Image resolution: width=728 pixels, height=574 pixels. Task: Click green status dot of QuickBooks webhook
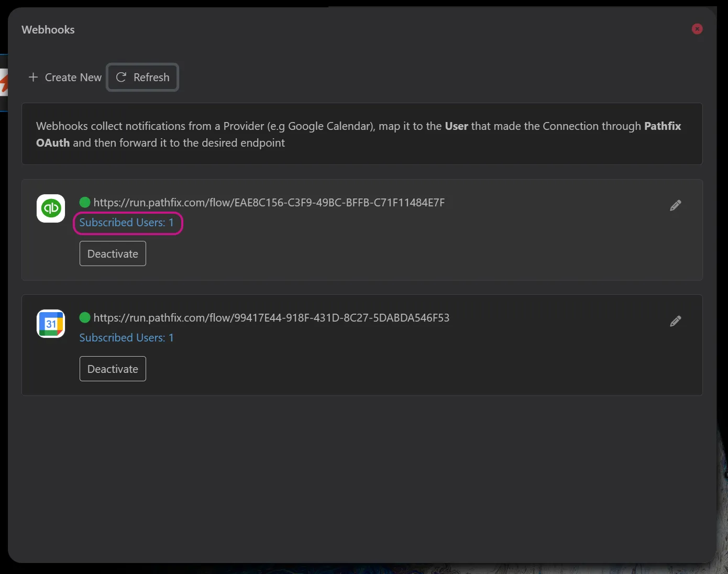[85, 202]
